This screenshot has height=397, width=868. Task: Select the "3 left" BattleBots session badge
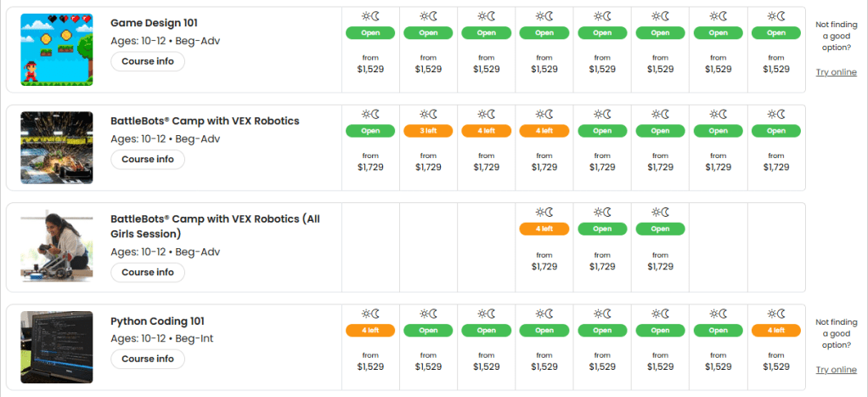pyautogui.click(x=428, y=131)
